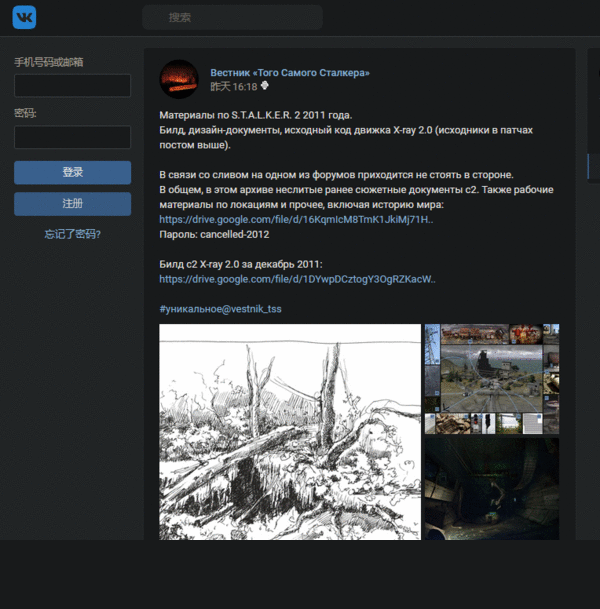The height and width of the screenshot is (609, 600).
Task: Open the community avatar image
Action: pyautogui.click(x=179, y=79)
